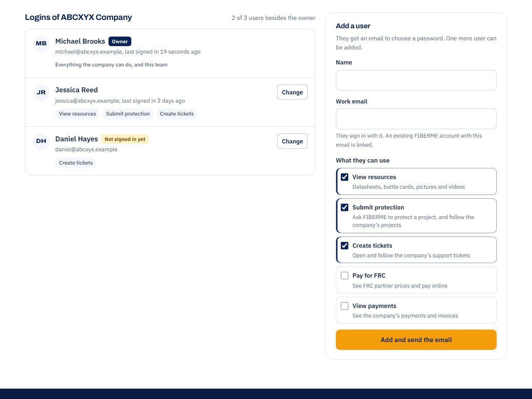The width and height of the screenshot is (532, 399).
Task: Change Jessica Reed's permissions
Action: tap(292, 92)
